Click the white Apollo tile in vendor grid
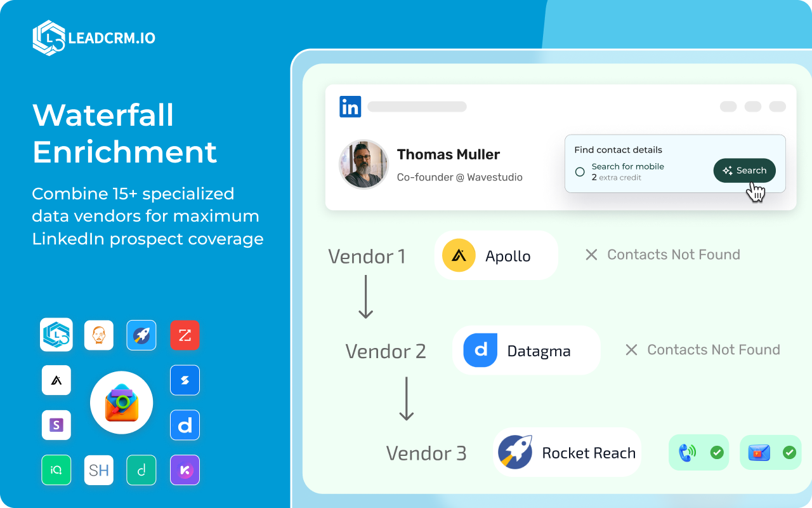This screenshot has width=812, height=508. tap(56, 380)
